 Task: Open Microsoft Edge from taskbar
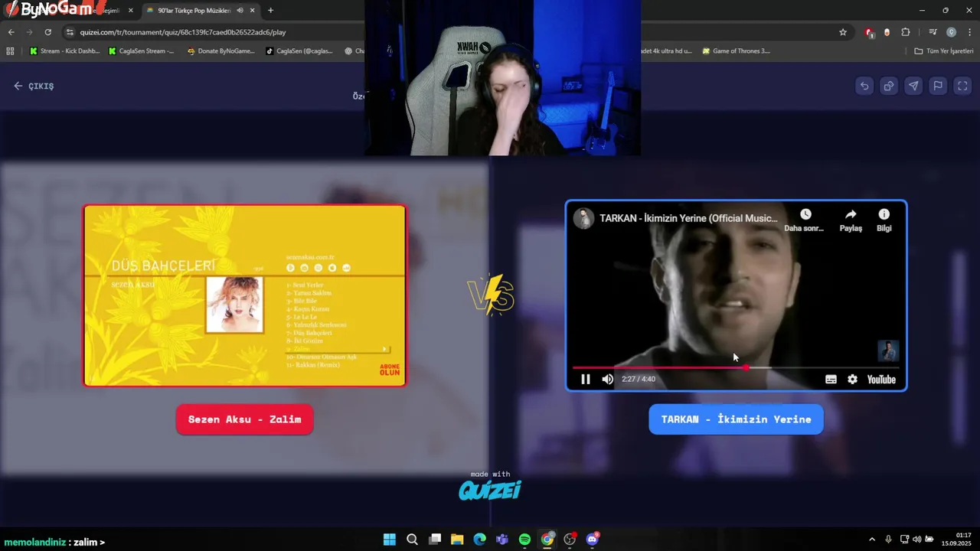click(479, 540)
